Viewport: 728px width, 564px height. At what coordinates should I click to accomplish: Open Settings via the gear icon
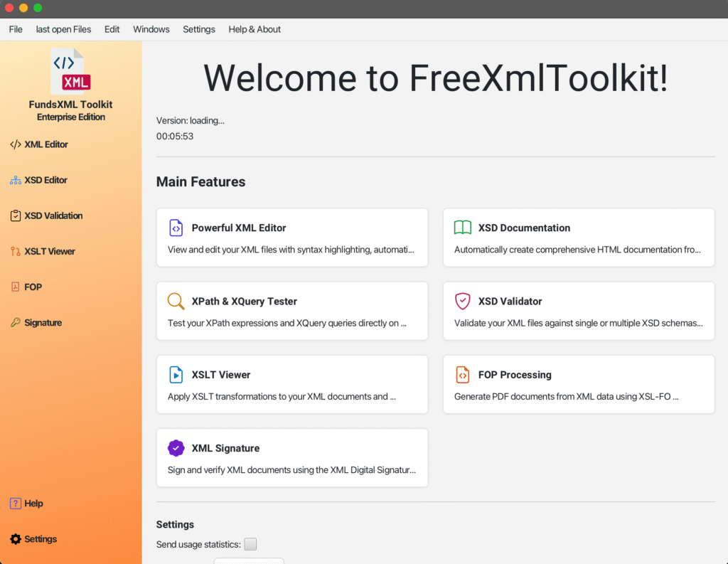tap(16, 539)
